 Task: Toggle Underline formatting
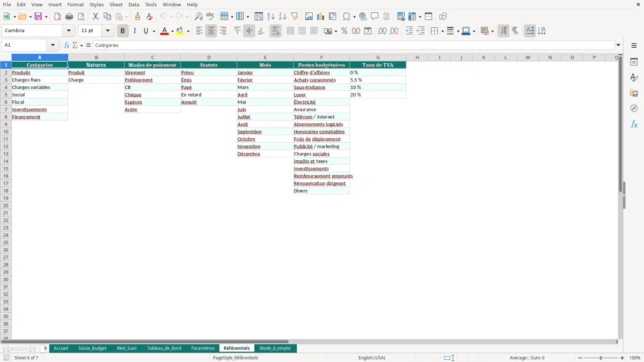[145, 31]
